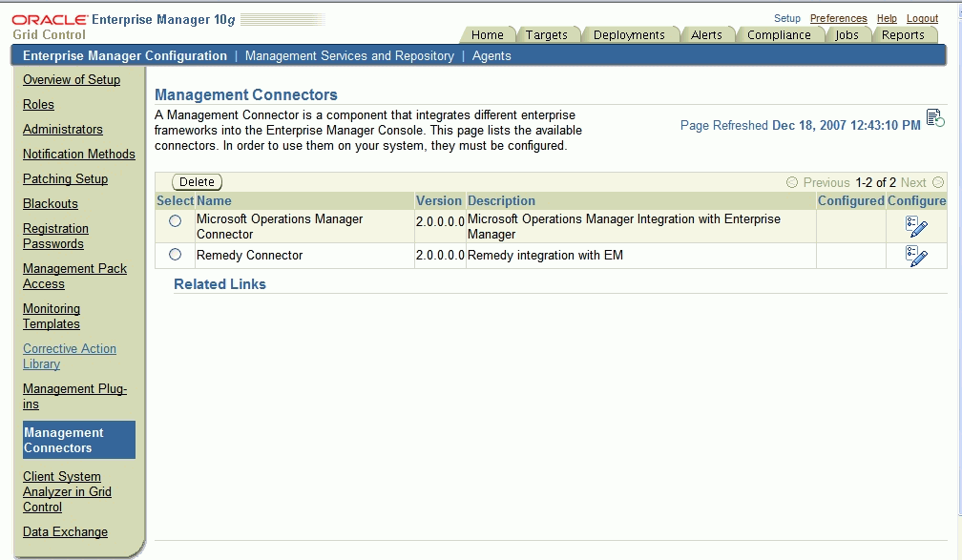This screenshot has height=560, width=962.
Task: Go to Patching Setup
Action: pos(65,179)
